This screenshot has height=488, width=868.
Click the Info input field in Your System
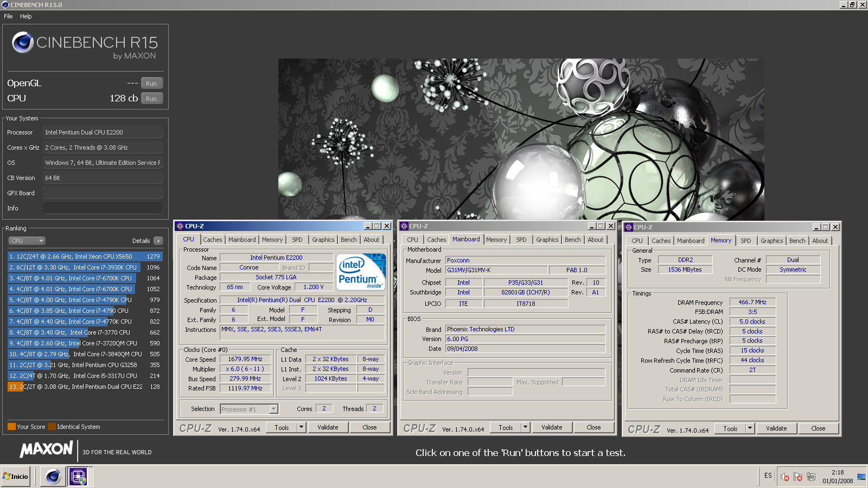pyautogui.click(x=103, y=208)
